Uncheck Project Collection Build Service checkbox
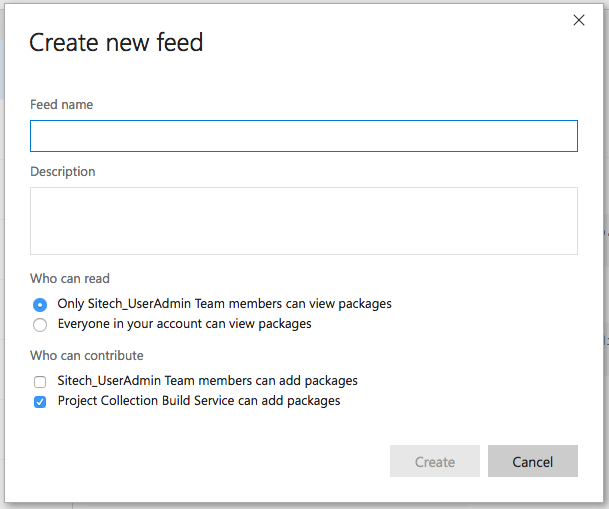This screenshot has width=609, height=509. (x=40, y=401)
